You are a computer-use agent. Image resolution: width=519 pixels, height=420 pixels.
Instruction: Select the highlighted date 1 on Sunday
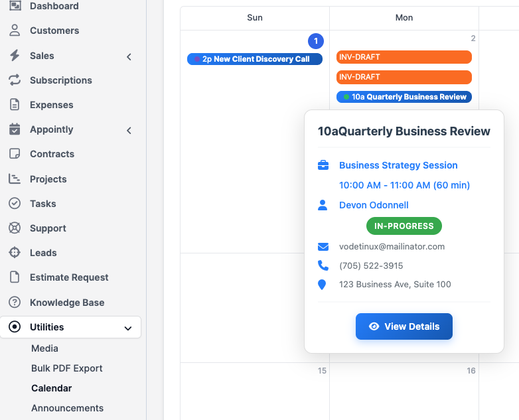click(316, 41)
